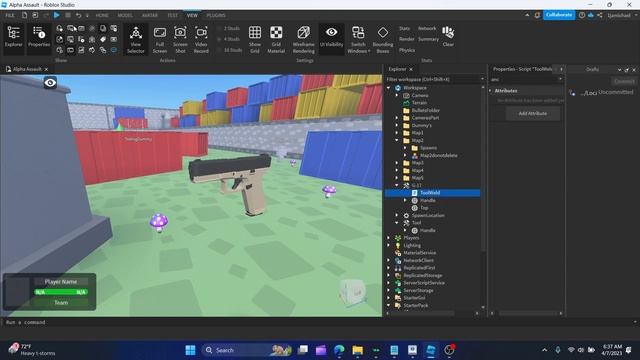Click the Add Attribute button
Image resolution: width=640 pixels, height=360 pixels.
(533, 113)
